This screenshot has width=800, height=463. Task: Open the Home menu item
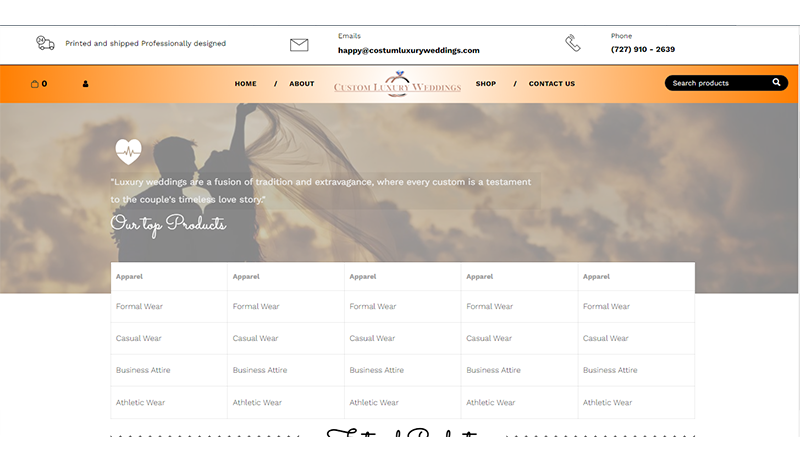[x=245, y=84]
